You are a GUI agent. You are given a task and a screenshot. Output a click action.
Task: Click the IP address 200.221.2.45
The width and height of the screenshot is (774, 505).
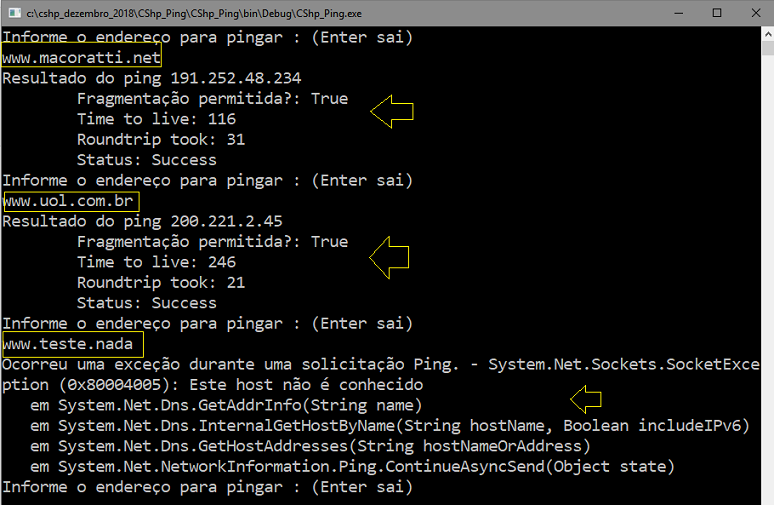(227, 221)
